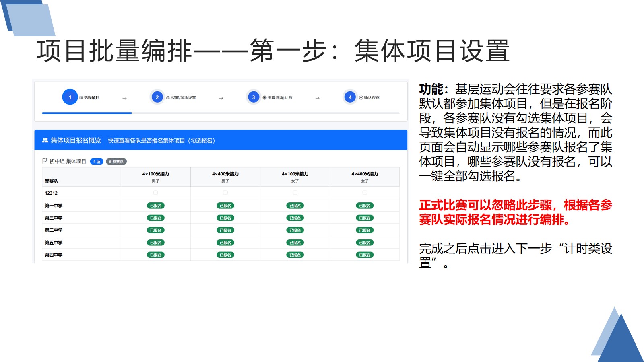Click 第五中学 已报名 badge for women's 4×400米接力
The height and width of the screenshot is (362, 644).
[365, 243]
